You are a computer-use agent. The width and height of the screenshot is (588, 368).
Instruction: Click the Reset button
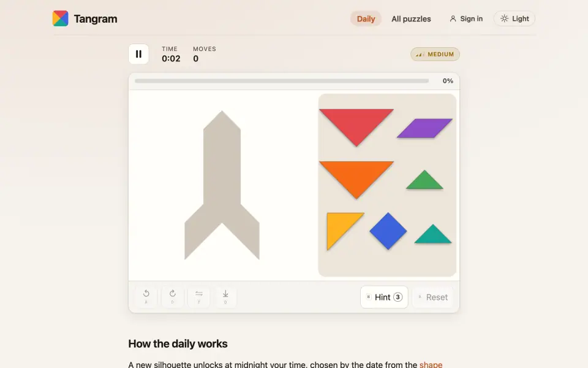(433, 297)
